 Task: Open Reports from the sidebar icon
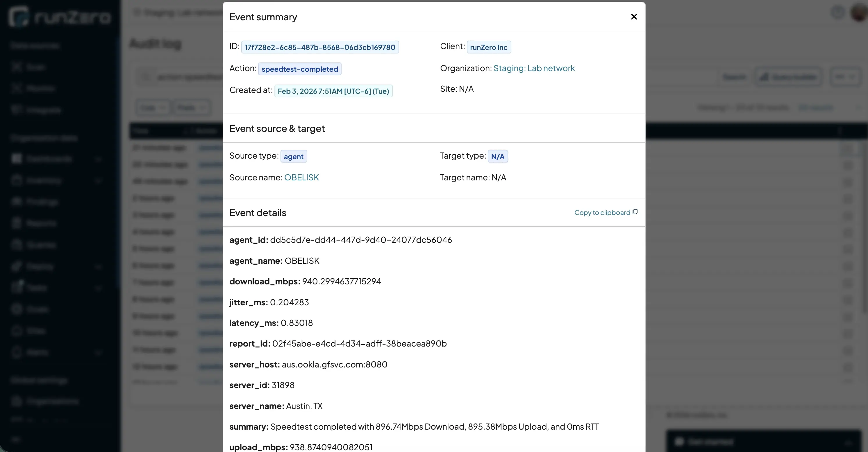pos(17,223)
